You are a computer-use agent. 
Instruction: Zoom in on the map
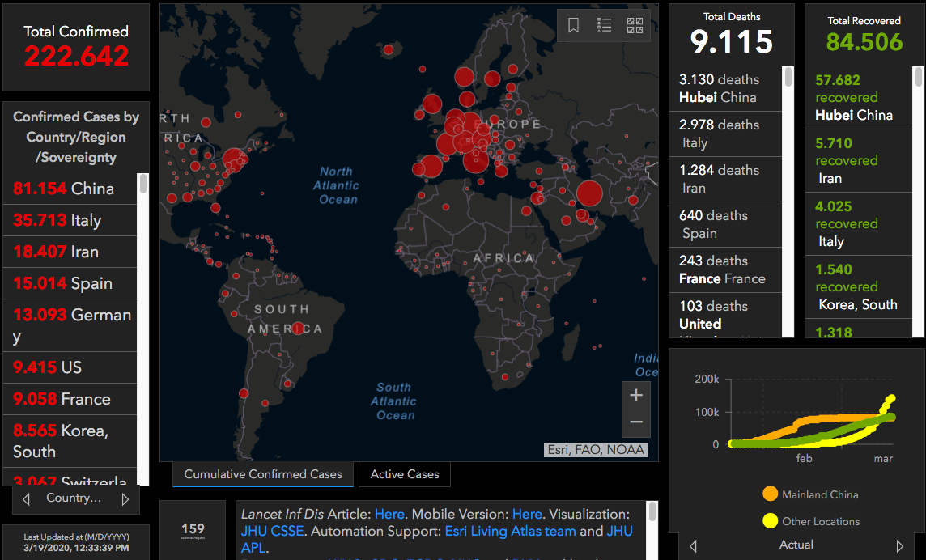[636, 395]
